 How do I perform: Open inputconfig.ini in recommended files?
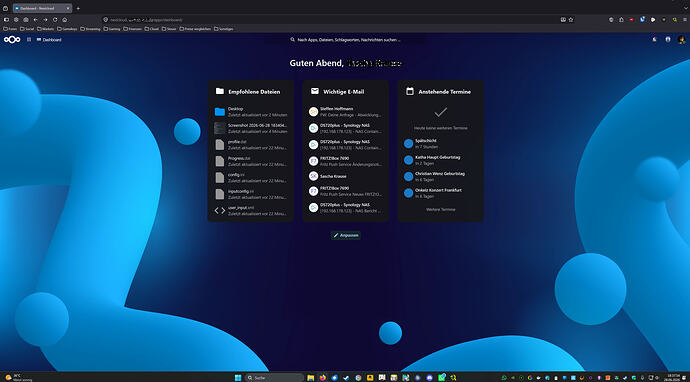point(250,194)
